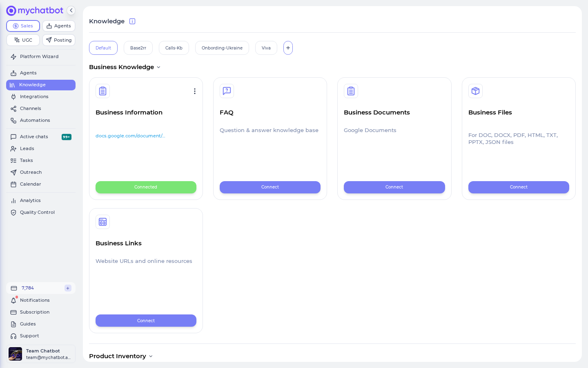This screenshot has width=588, height=368.
Task: Click the Business Links browser icon
Action: point(102,222)
